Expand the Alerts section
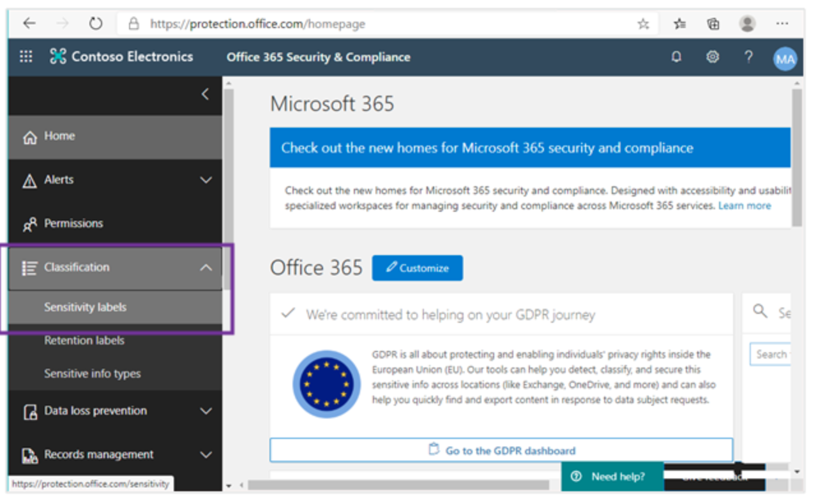825x504 pixels. point(206,180)
